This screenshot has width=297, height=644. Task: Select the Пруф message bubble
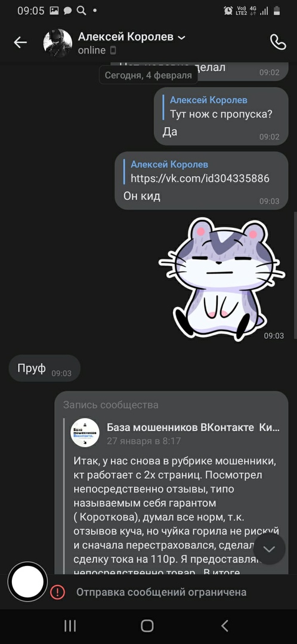pos(44,369)
